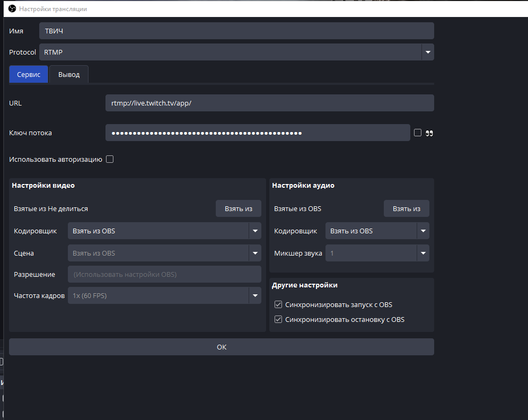Open the audio Кодировщик dropdown
This screenshot has height=420, width=528.
[423, 231]
